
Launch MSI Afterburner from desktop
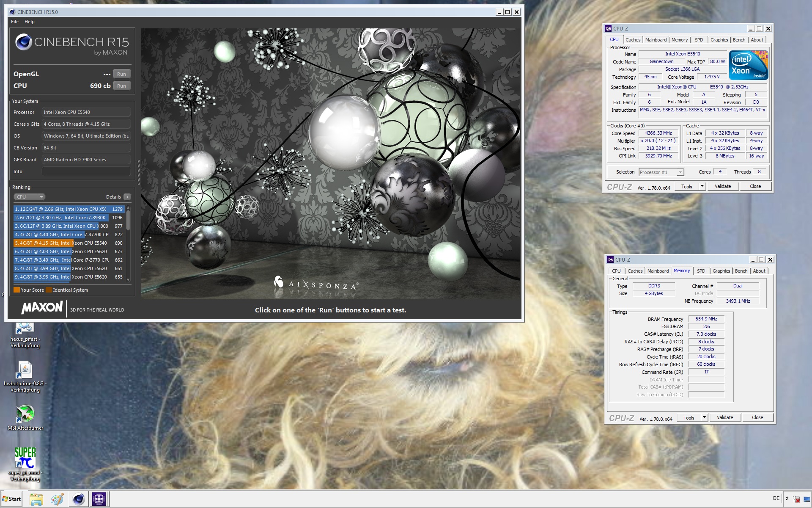click(25, 417)
